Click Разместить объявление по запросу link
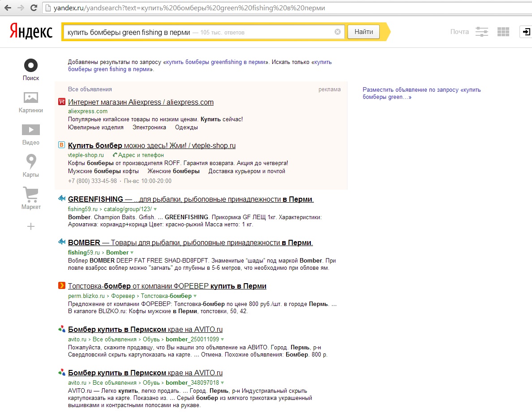Image resolution: width=532 pixels, height=412 pixels. click(422, 93)
